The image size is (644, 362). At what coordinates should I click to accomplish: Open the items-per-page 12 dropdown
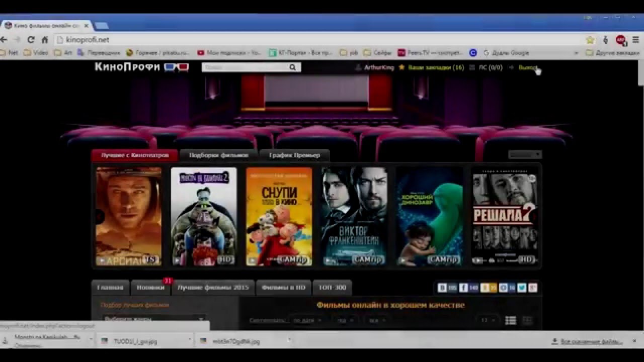click(488, 320)
